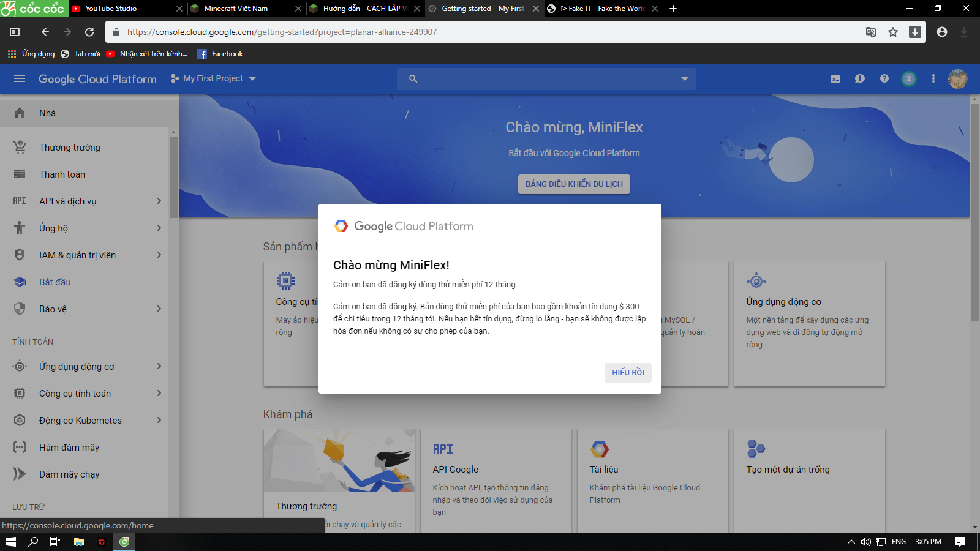
Task: Open the Tab mới bookmark
Action: pyautogui.click(x=80, y=54)
